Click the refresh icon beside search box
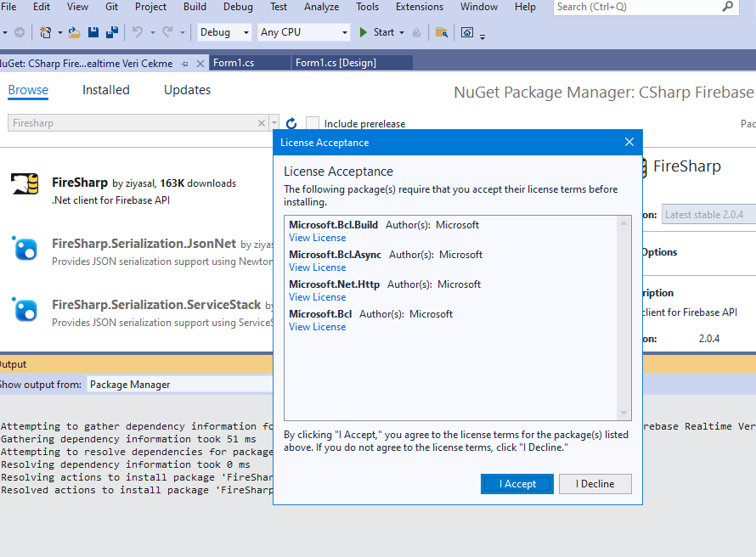 pyautogui.click(x=291, y=123)
